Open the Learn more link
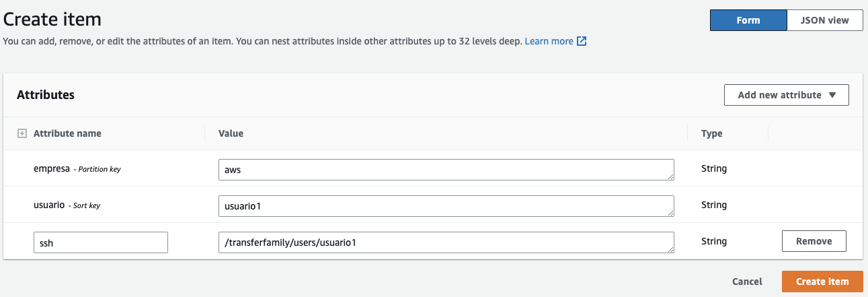This screenshot has width=868, height=297. (549, 41)
